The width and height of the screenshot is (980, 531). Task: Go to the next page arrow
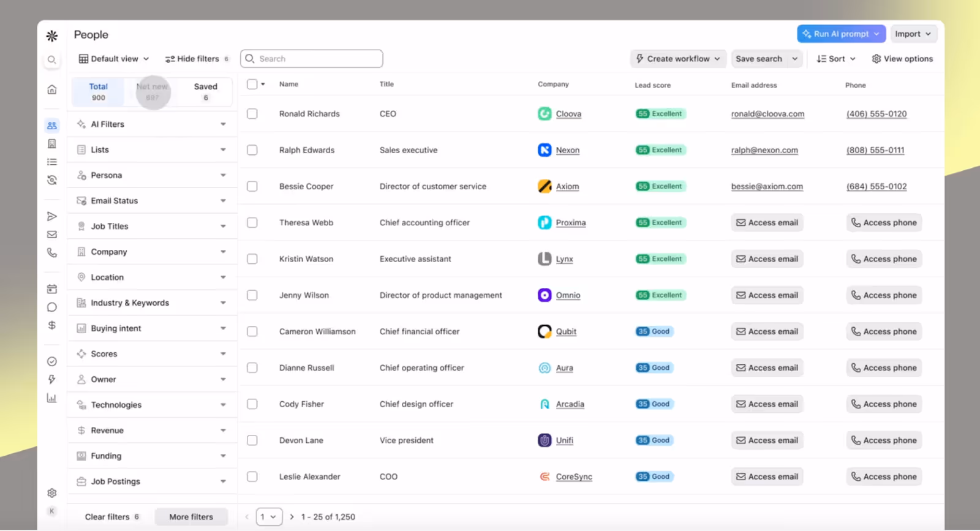pos(292,517)
